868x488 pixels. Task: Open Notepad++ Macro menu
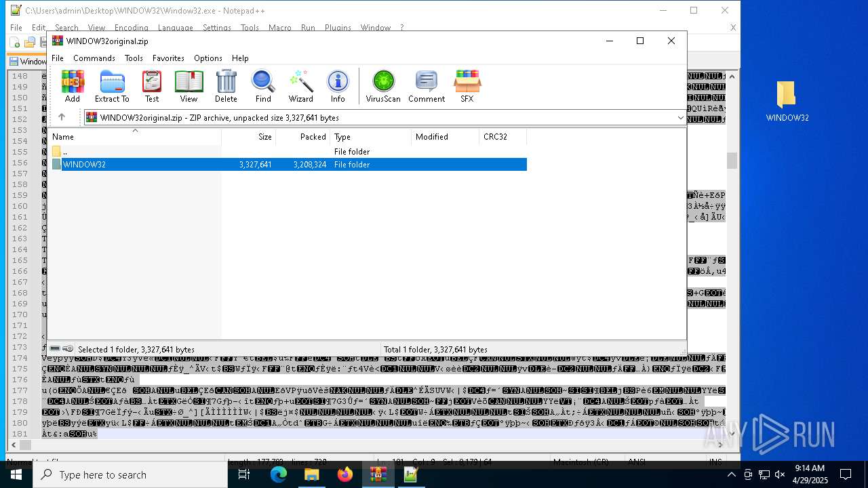coord(279,28)
